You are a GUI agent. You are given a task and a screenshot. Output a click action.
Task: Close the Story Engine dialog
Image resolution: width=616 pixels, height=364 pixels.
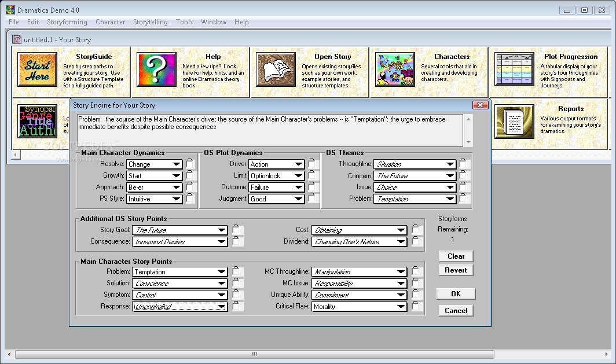coord(481,105)
